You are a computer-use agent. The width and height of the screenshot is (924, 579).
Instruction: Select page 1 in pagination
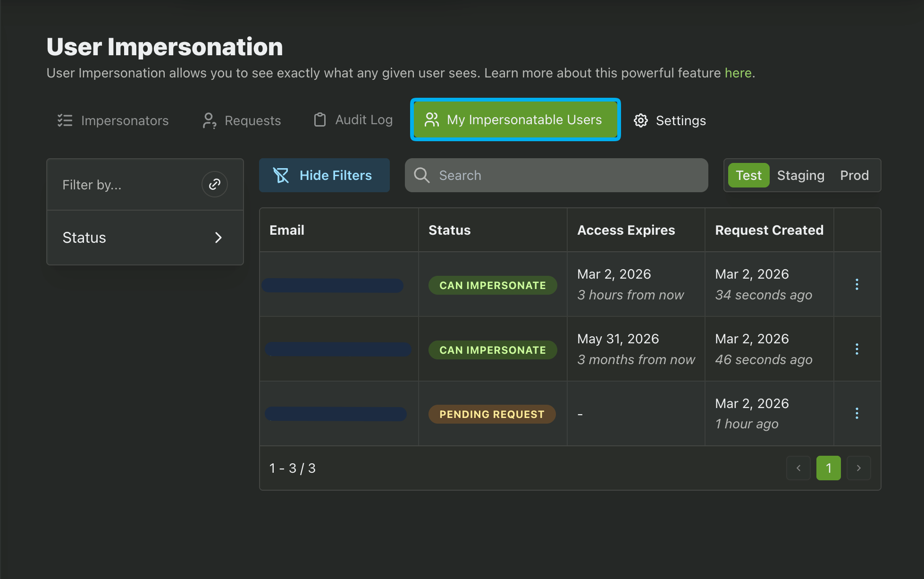(828, 468)
